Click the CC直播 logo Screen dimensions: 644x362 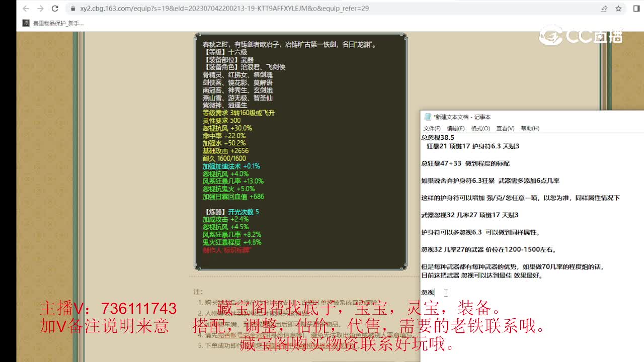click(x=581, y=36)
